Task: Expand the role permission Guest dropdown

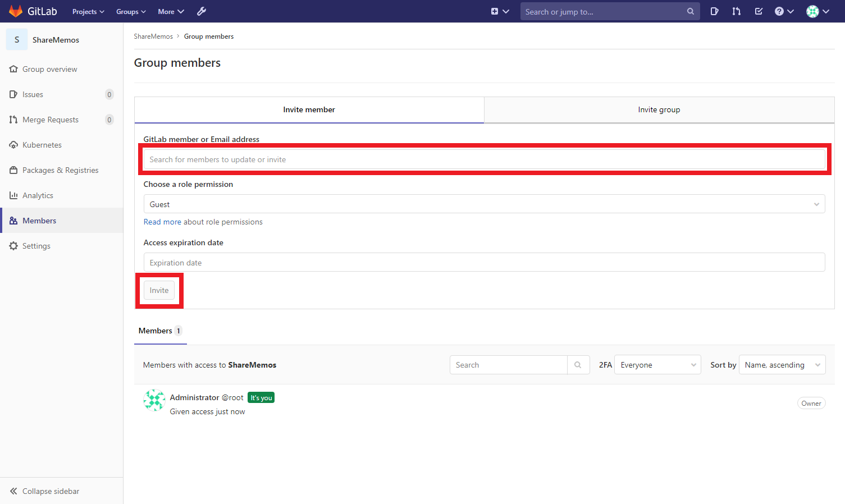Action: click(484, 204)
